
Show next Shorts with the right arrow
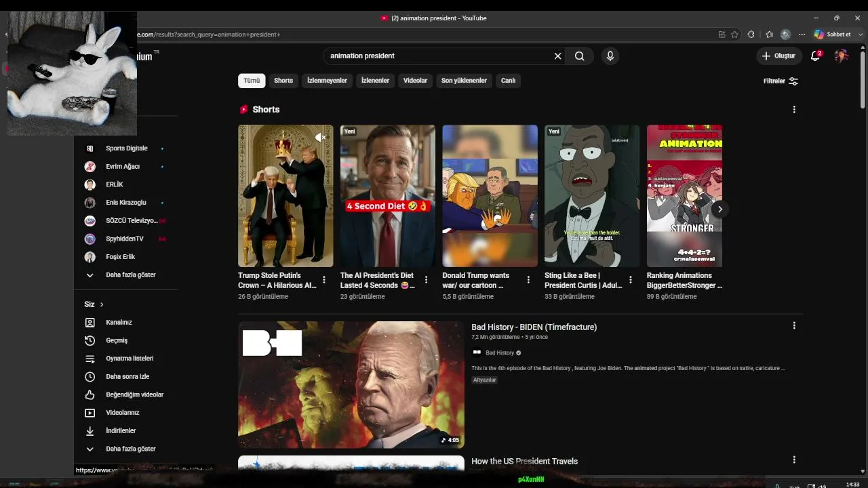pos(720,209)
